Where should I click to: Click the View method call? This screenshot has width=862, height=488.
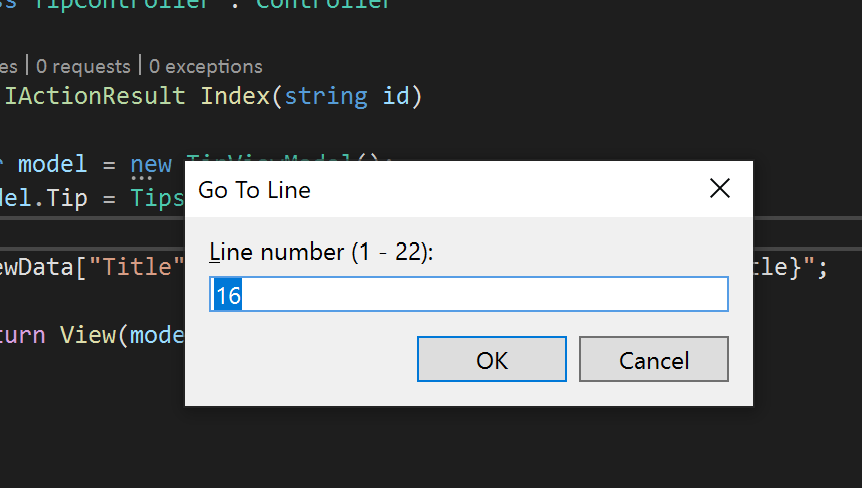87,335
